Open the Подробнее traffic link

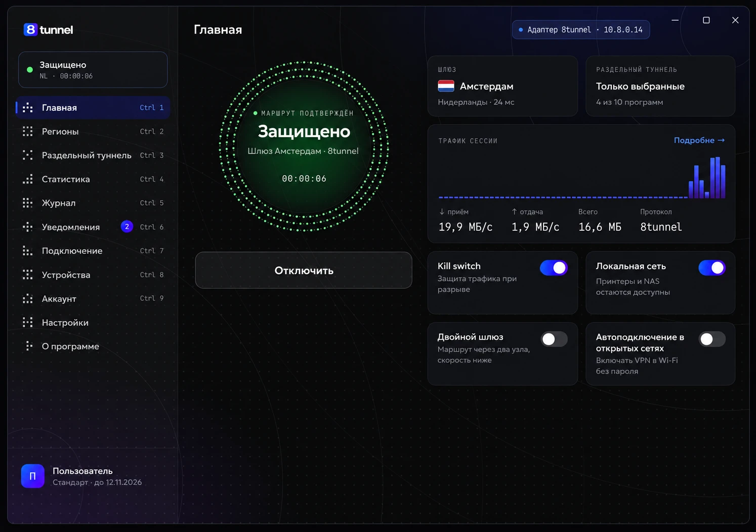[x=699, y=140]
